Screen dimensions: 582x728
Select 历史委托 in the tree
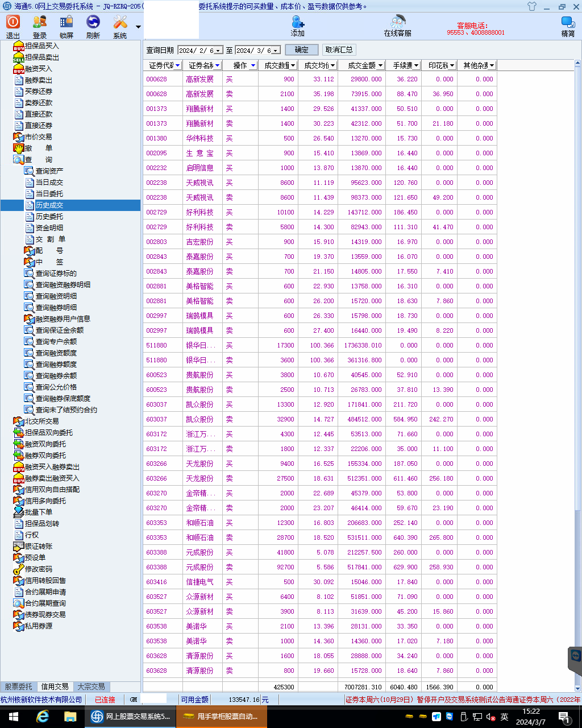coord(49,216)
